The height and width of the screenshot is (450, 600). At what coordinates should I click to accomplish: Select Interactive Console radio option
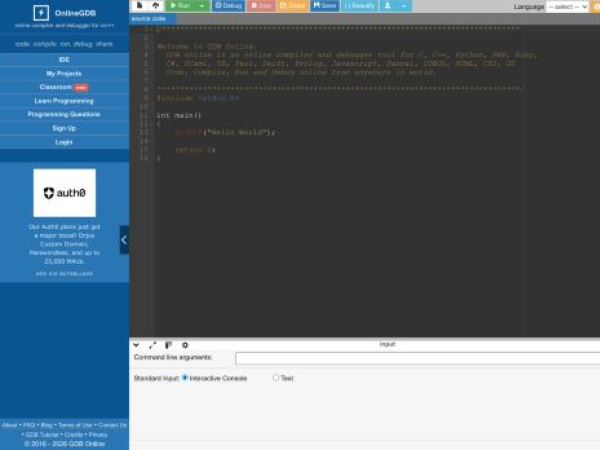coord(185,378)
